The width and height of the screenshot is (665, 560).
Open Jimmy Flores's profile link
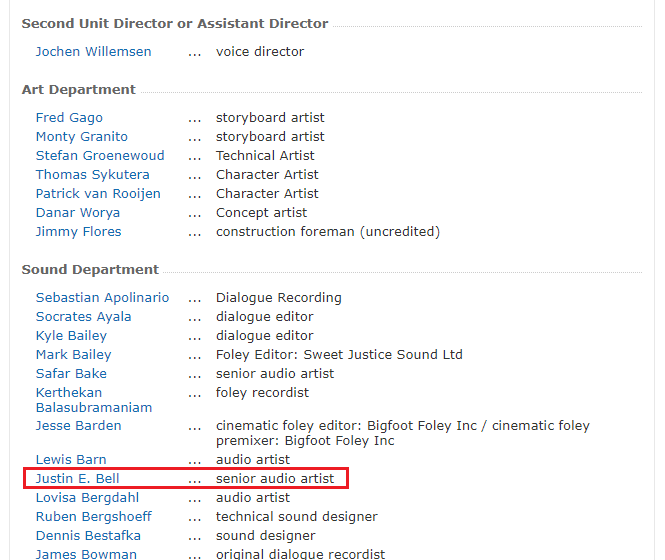(x=78, y=231)
